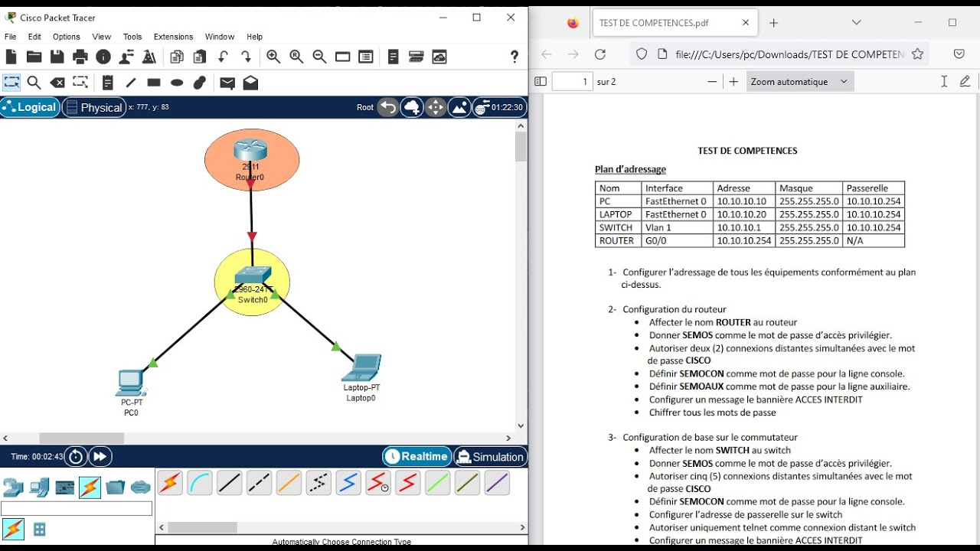
Task: Open the Network Information icon
Action: point(103,57)
